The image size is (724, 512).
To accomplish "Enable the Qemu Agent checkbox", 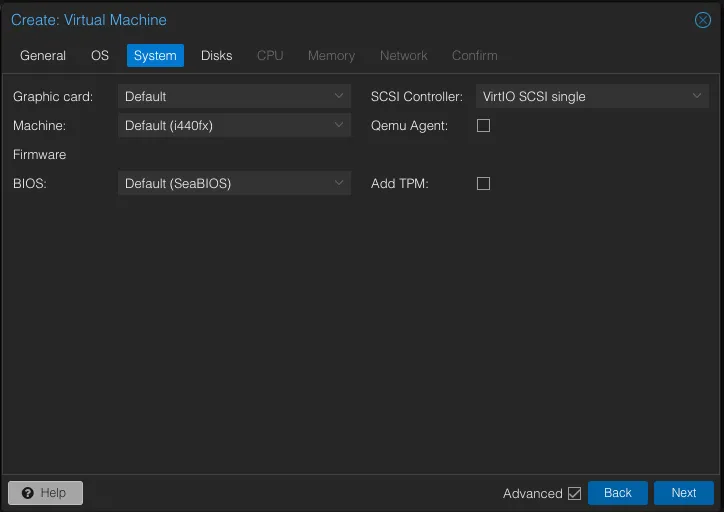I will pyautogui.click(x=483, y=126).
